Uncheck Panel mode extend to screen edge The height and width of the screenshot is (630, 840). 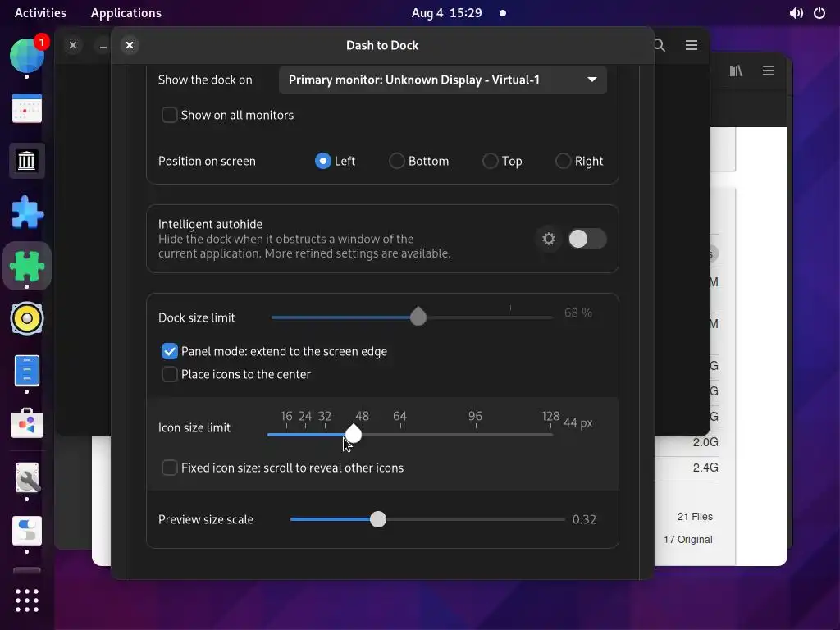tap(170, 351)
